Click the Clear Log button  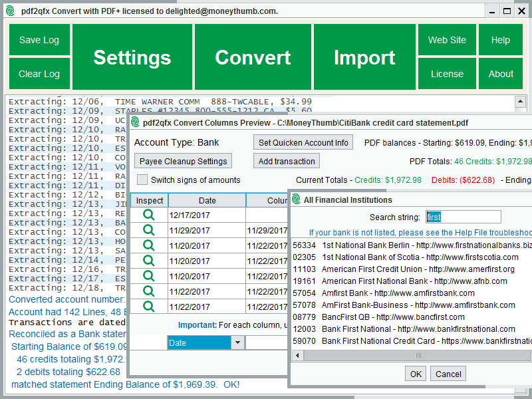tap(39, 74)
